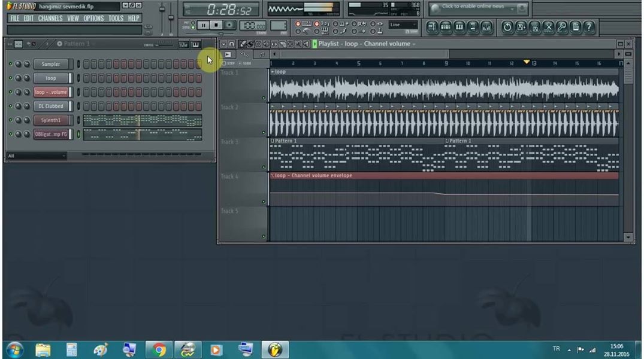Switch to Pattern mode radio button
Viewport: 644px width, 359px height.
tap(193, 23)
